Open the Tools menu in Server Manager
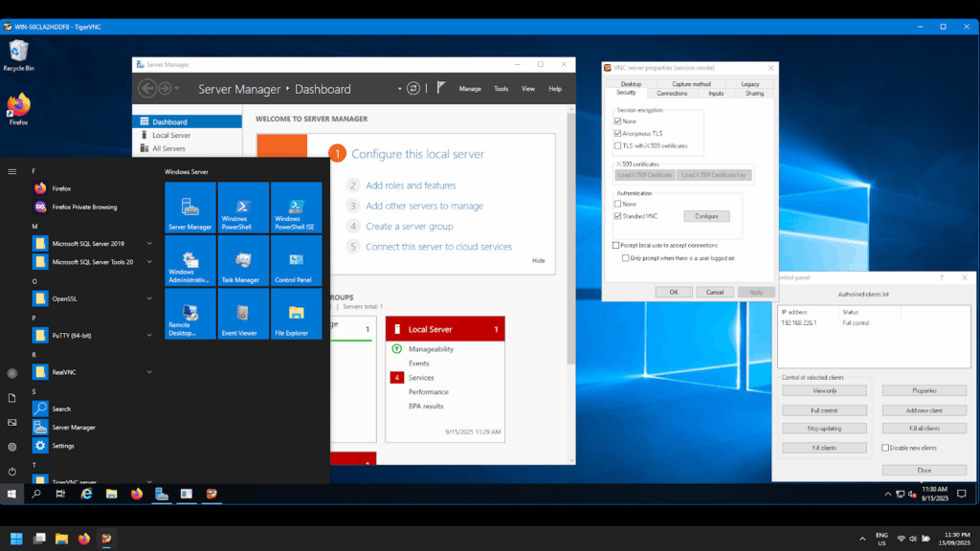980x551 pixels. (x=501, y=89)
